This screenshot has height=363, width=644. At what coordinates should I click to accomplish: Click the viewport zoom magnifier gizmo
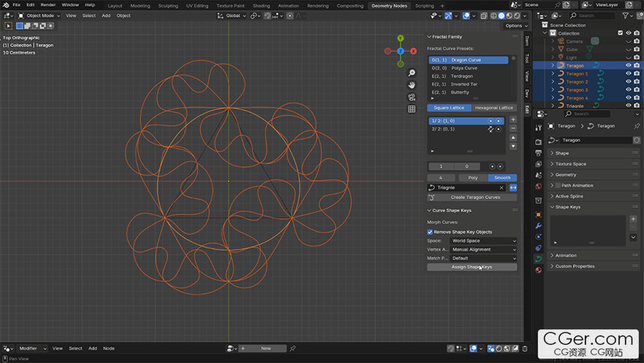pos(411,73)
